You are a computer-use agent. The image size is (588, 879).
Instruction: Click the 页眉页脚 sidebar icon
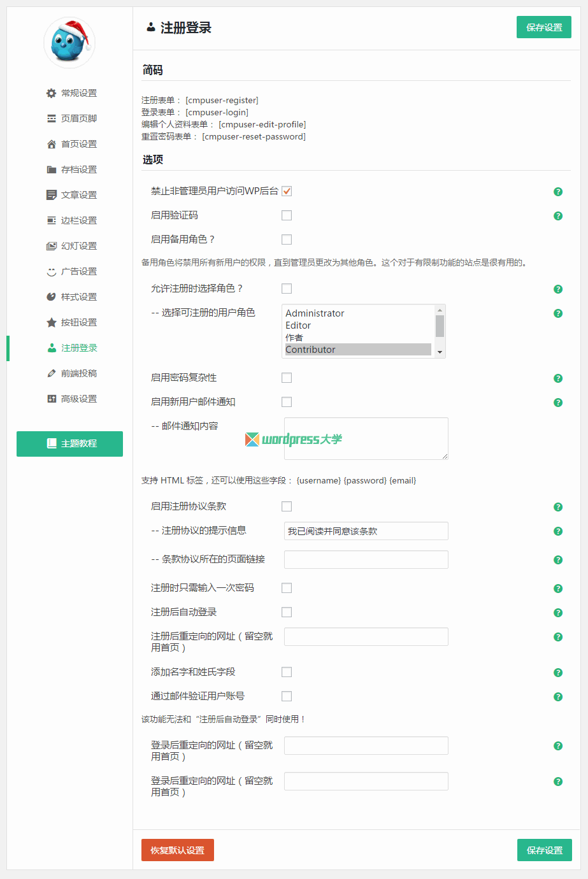coord(52,118)
